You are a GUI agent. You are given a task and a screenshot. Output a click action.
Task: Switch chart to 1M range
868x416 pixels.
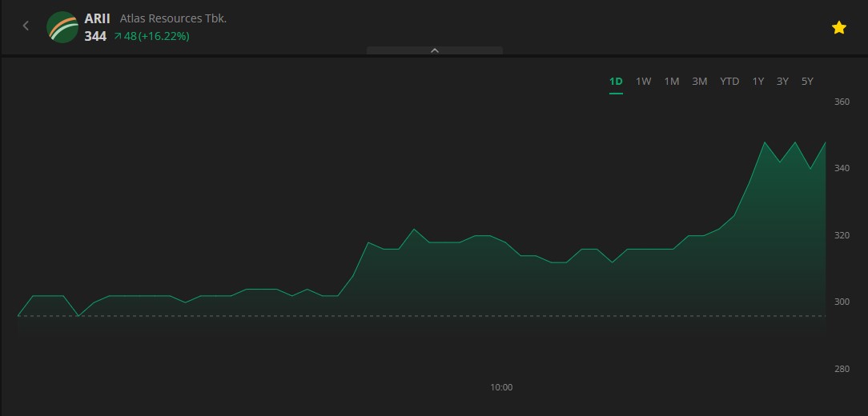pyautogui.click(x=672, y=82)
